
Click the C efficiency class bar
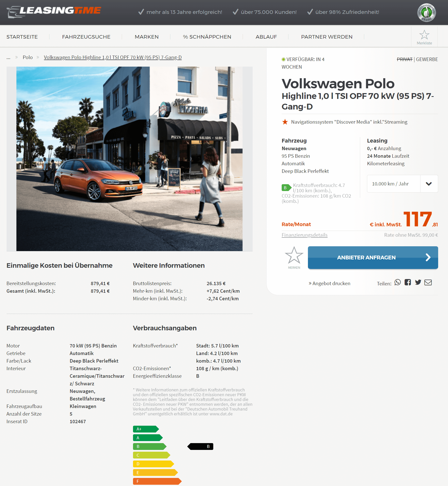point(152,455)
